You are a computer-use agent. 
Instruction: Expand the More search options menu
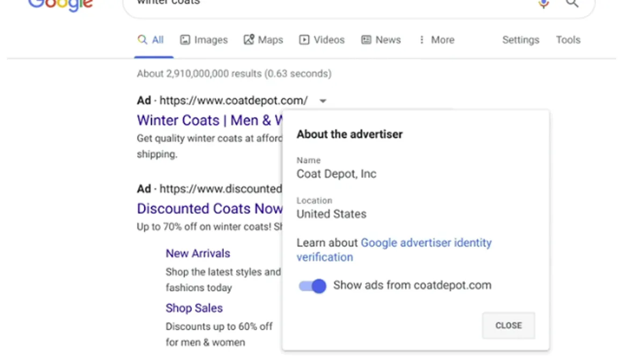436,40
